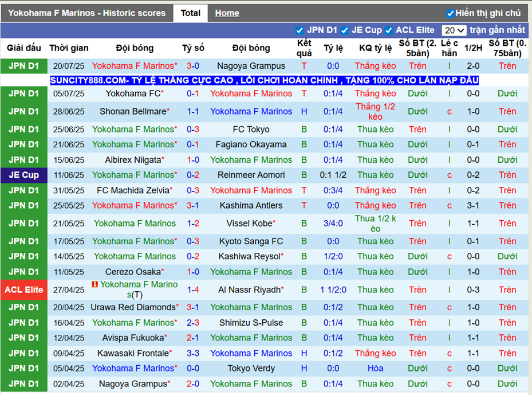Click the KQ tỷ lệ column header
This screenshot has height=395, width=532.
click(375, 48)
